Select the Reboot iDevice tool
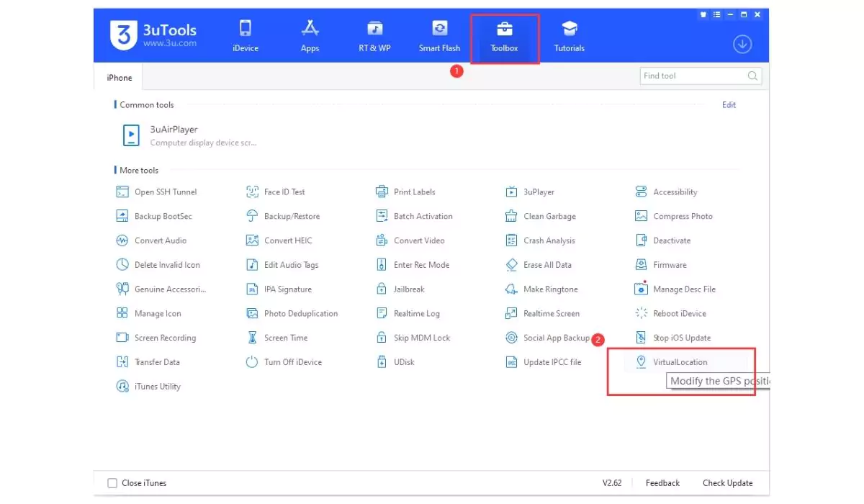864x504 pixels. (670, 314)
